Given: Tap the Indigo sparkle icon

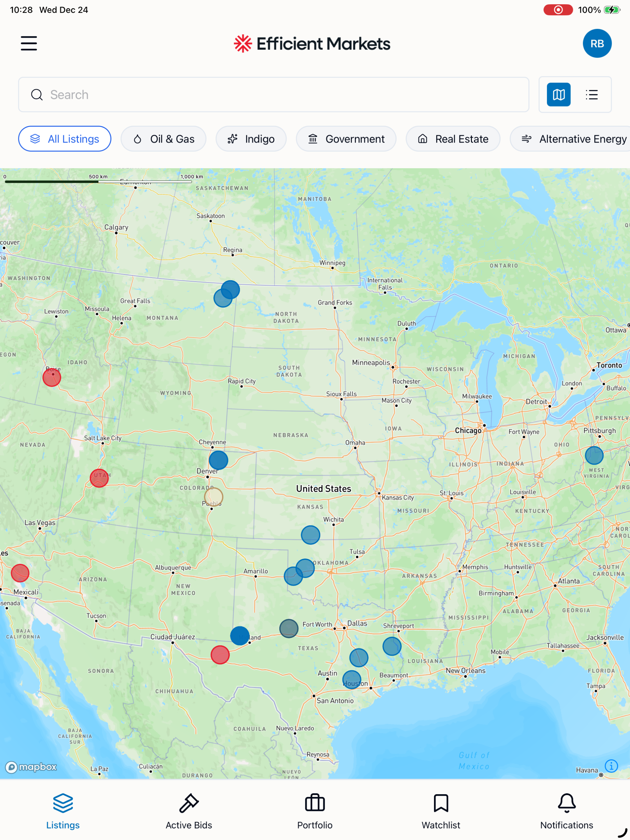Looking at the screenshot, I should 232,139.
